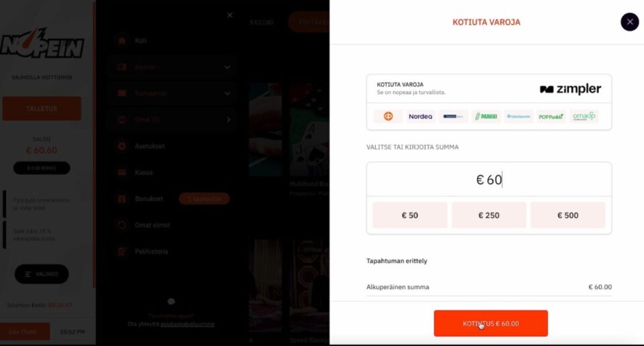Image resolution: width=644 pixels, height=346 pixels.
Task: Choose the S-Pankki bank logo
Action: (x=486, y=116)
